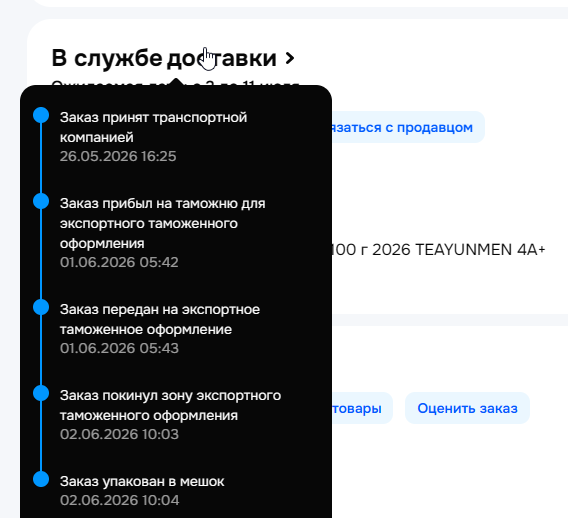
Task: Click the 02.06.2026 10:03 timestamp
Action: tap(119, 434)
